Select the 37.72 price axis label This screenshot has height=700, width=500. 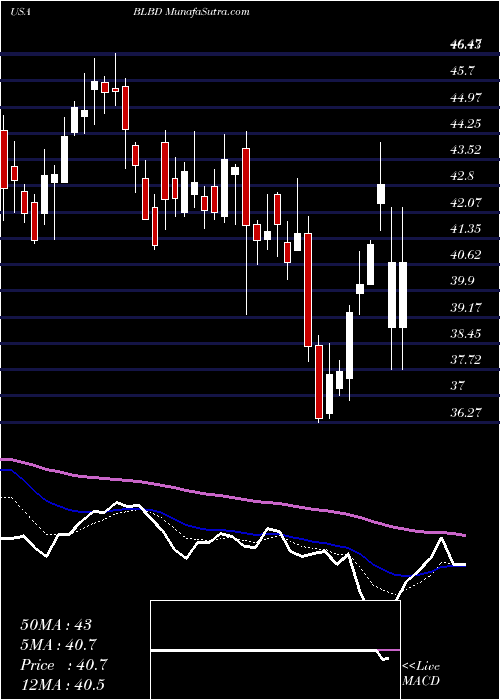467,360
